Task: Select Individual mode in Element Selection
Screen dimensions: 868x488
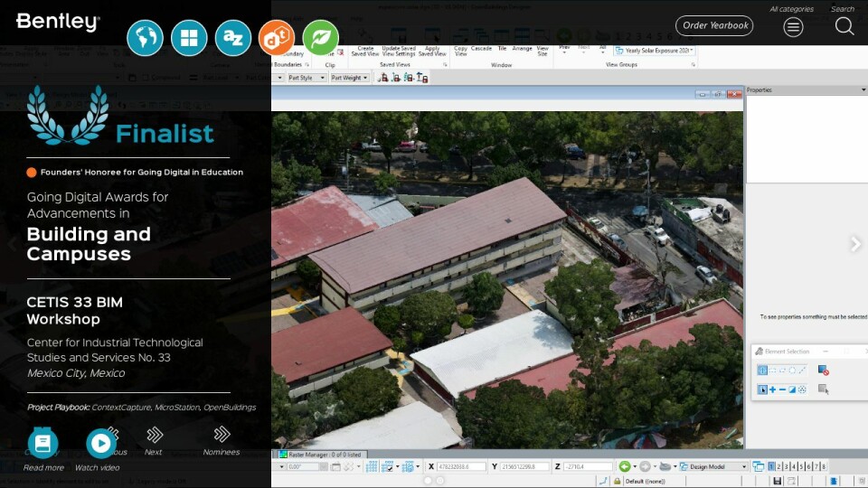Action: pos(762,371)
